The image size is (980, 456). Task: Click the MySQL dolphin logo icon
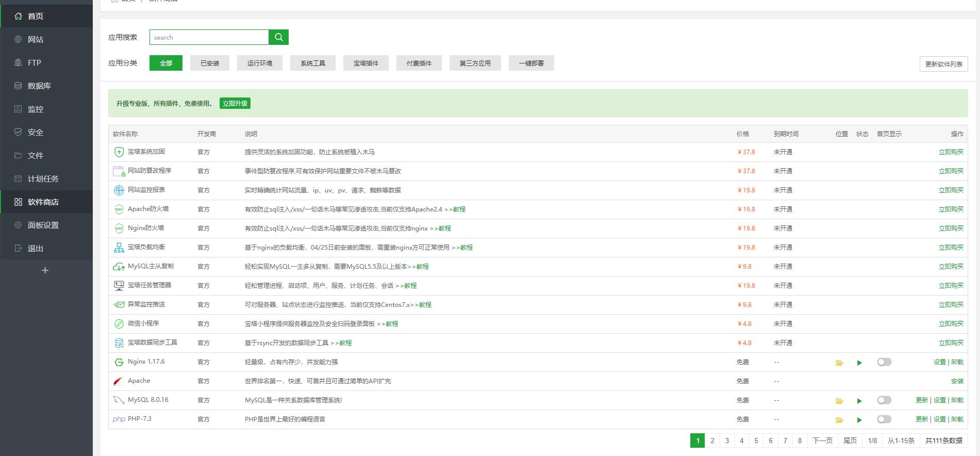pos(119,400)
